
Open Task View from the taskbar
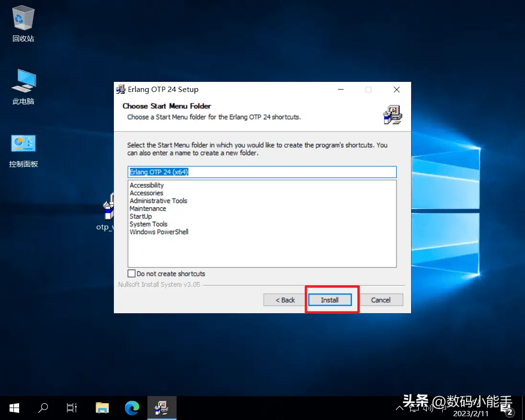point(72,408)
